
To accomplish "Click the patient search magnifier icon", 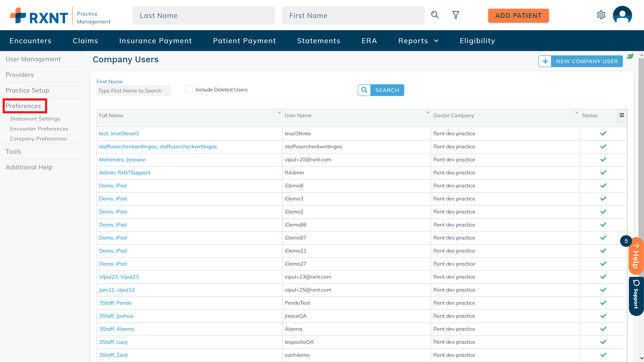I will pos(435,15).
